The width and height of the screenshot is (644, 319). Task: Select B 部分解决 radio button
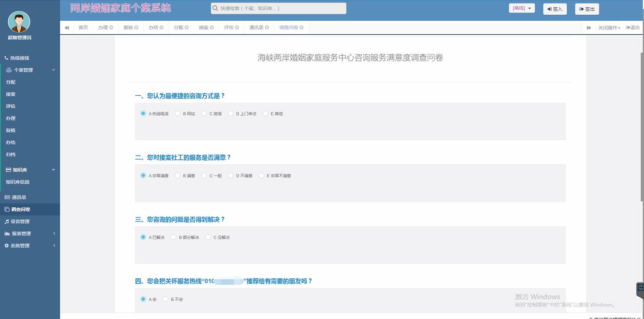173,237
